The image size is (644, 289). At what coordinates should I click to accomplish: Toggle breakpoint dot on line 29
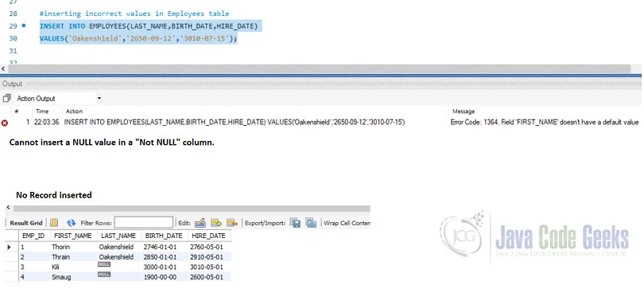click(x=23, y=25)
